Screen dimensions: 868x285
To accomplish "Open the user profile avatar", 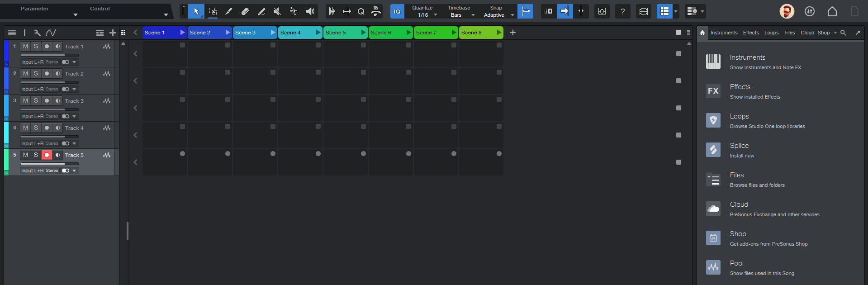I will (x=787, y=11).
